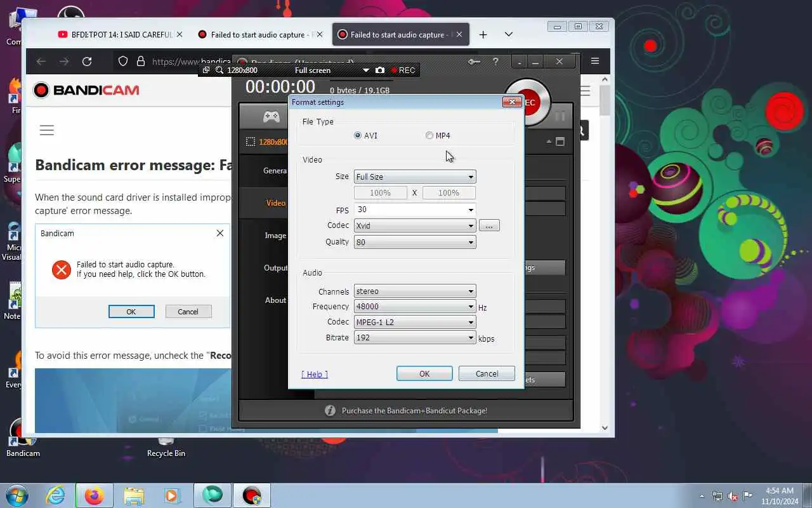Open the Help link in Format settings

tap(315, 374)
